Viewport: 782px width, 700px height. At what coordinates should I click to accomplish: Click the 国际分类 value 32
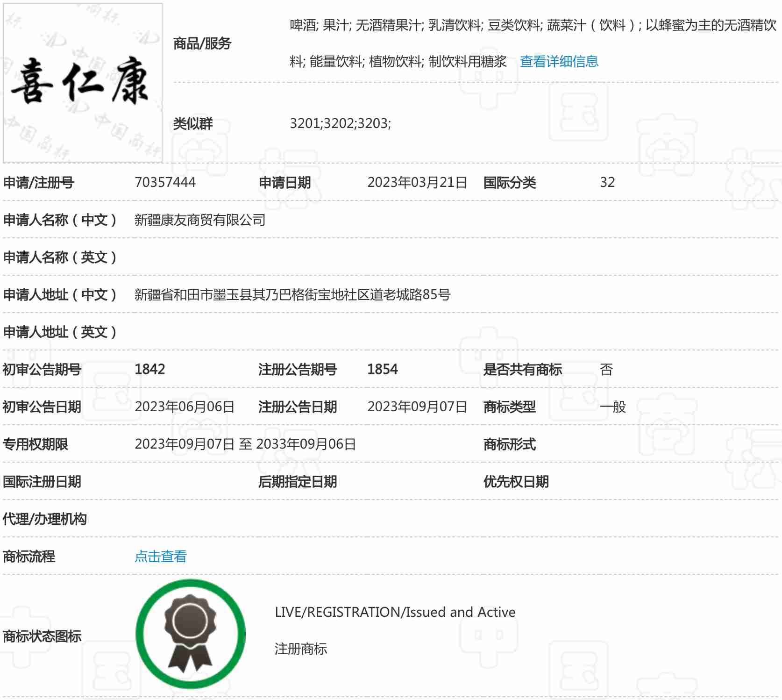[x=607, y=182]
